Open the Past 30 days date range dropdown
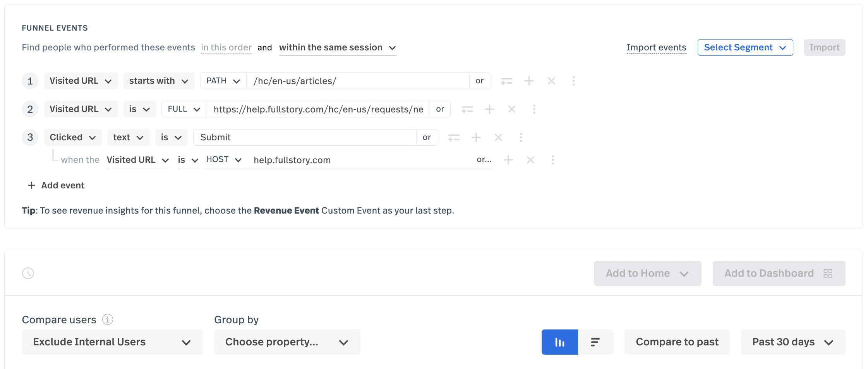 [793, 342]
